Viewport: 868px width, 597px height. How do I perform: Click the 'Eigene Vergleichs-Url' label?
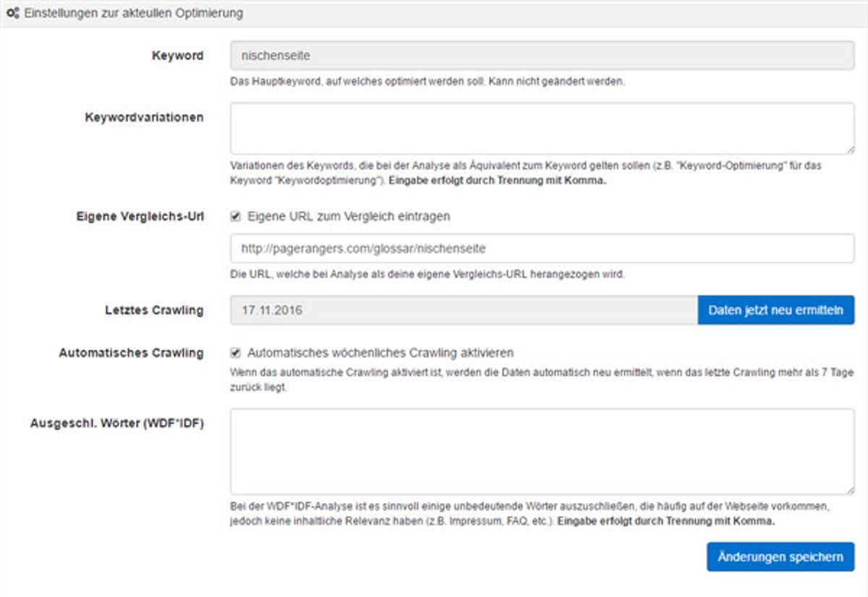(x=140, y=215)
